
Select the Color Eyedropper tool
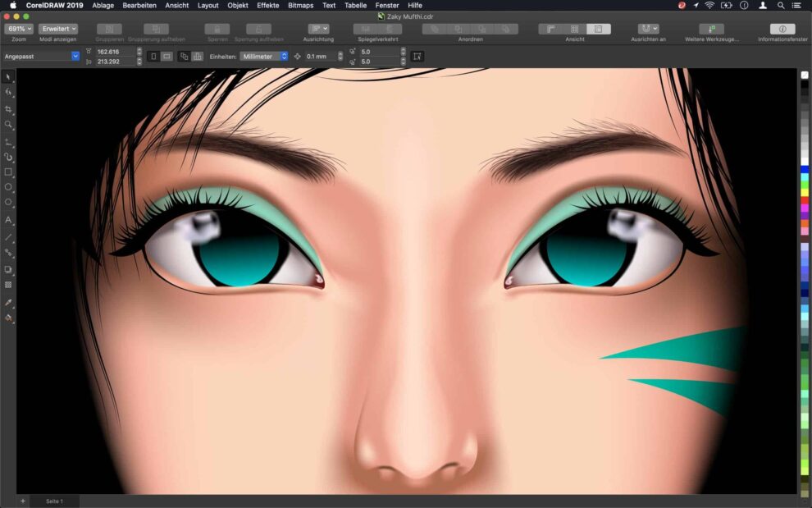pos(7,302)
